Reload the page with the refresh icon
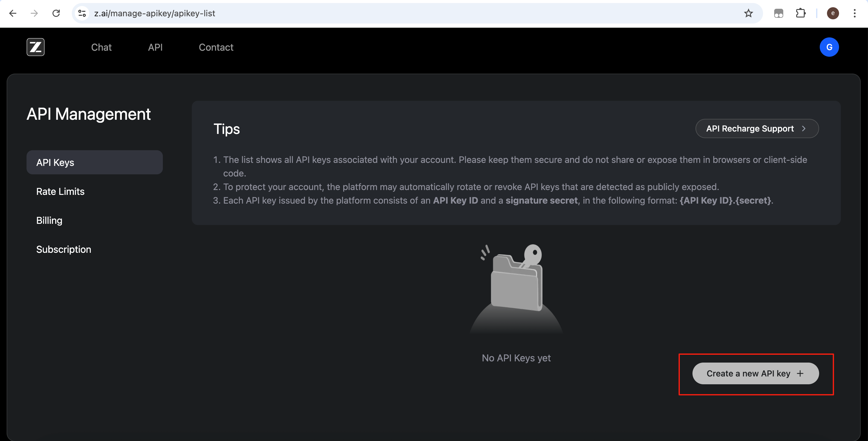Viewport: 868px width, 441px height. coord(56,13)
